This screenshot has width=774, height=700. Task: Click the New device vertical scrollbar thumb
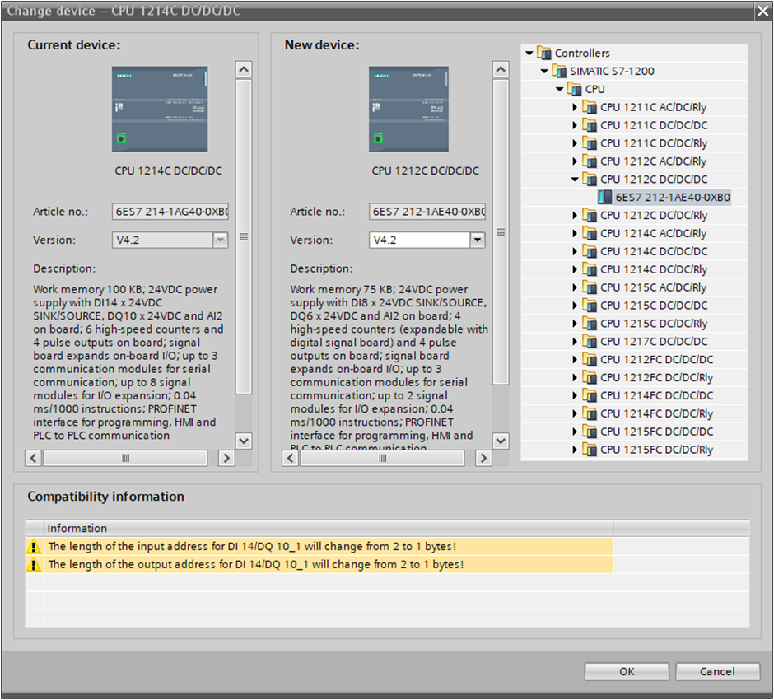(501, 232)
